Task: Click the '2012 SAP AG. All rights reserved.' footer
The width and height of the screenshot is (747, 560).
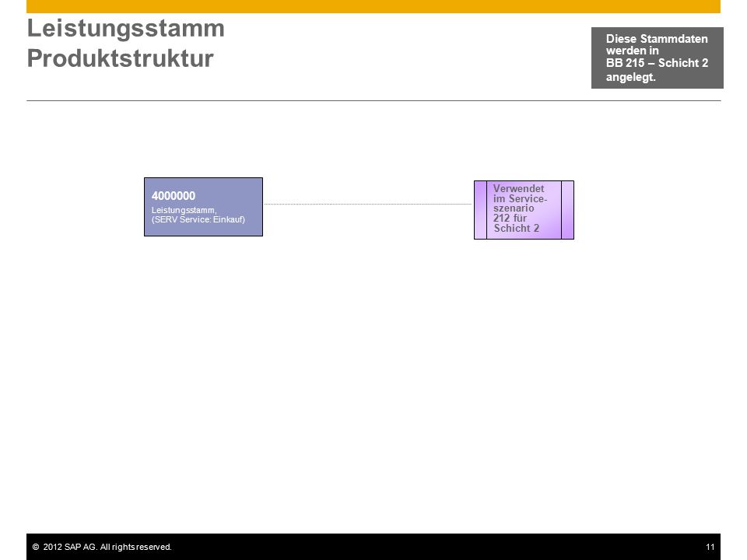Action: (102, 547)
